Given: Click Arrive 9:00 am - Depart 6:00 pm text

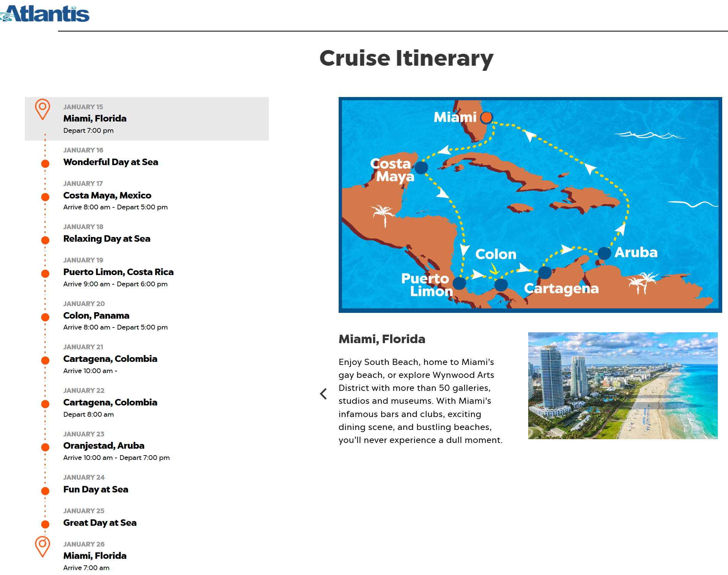Looking at the screenshot, I should [115, 284].
